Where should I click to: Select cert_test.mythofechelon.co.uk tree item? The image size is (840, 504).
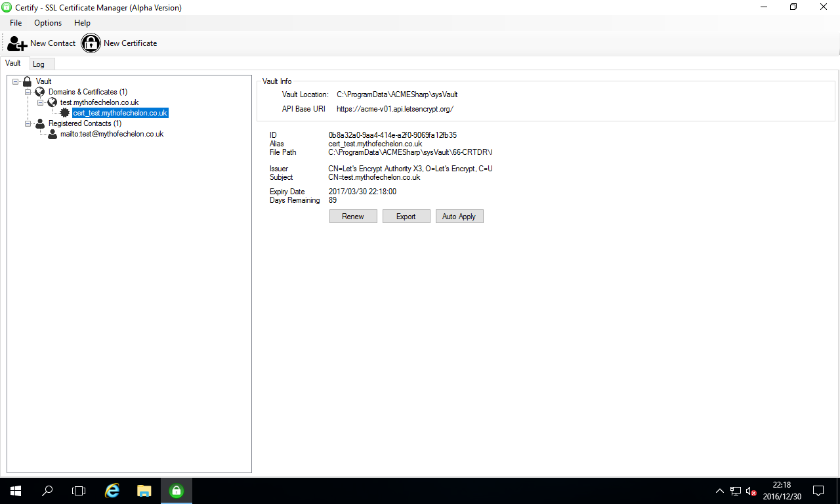click(x=121, y=113)
